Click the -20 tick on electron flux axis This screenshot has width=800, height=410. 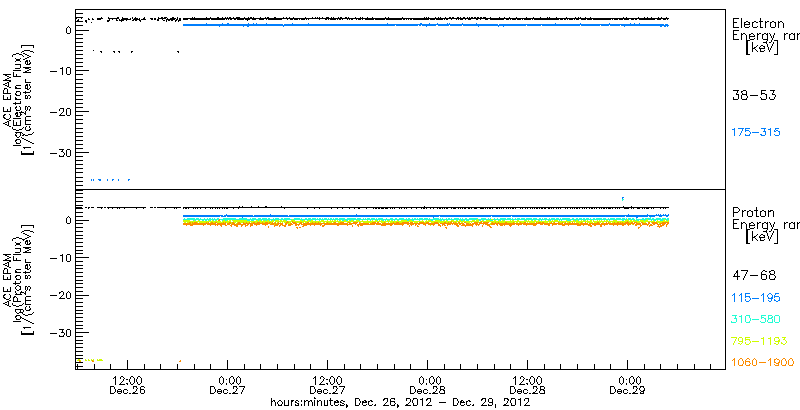coord(60,112)
